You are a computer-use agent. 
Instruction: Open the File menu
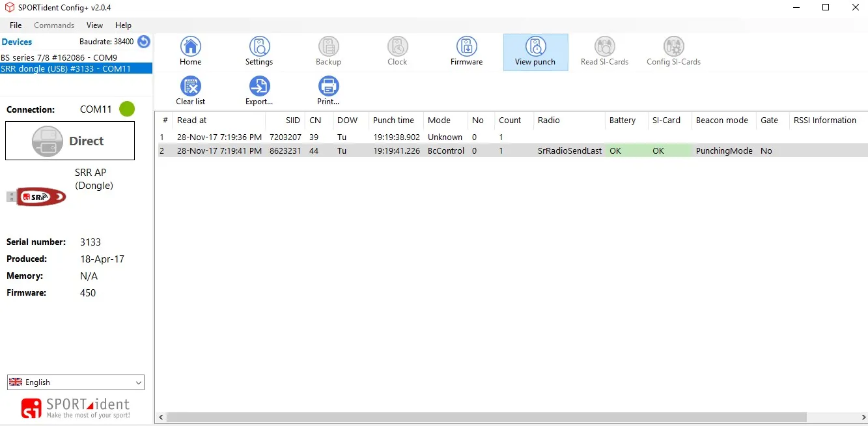[x=16, y=25]
